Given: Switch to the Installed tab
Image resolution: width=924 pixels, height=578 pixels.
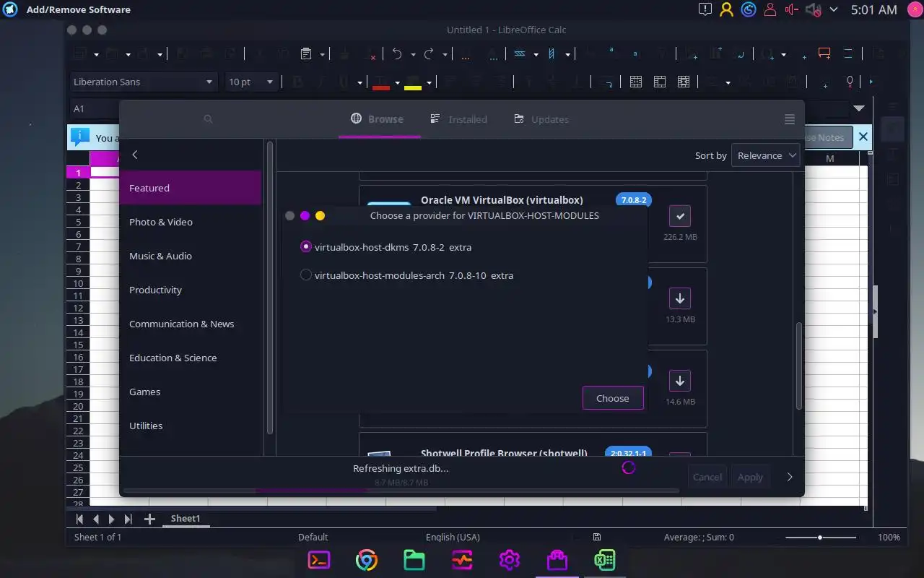Looking at the screenshot, I should pos(459,119).
